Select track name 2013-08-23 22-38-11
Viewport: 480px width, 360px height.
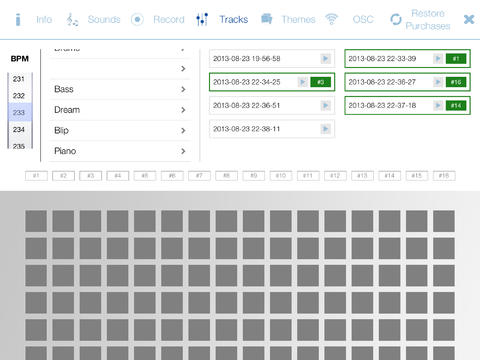coord(247,129)
